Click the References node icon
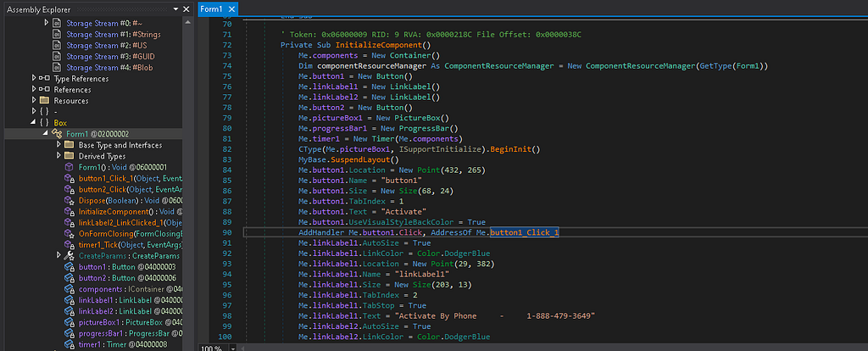 pyautogui.click(x=44, y=90)
